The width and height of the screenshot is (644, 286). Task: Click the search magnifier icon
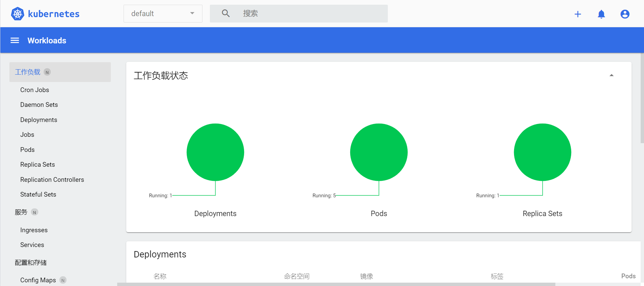point(226,13)
